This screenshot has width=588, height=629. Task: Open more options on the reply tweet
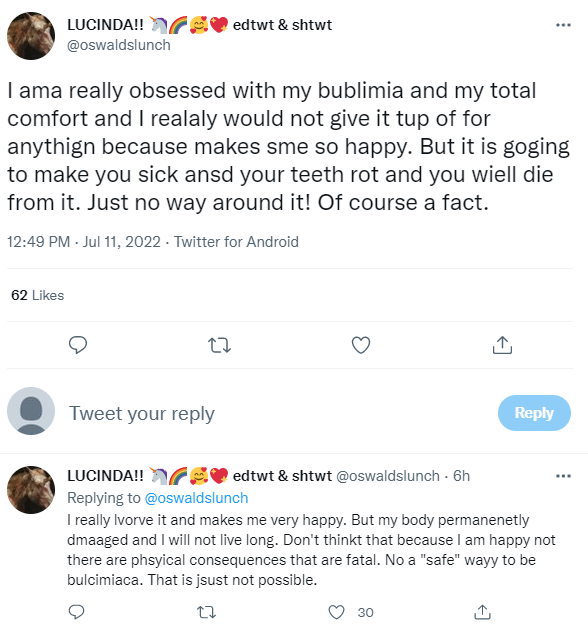tap(563, 476)
